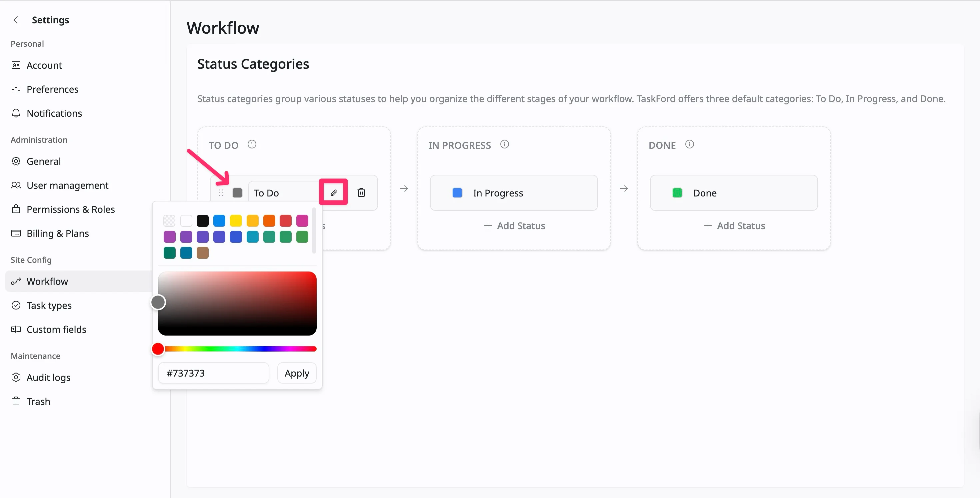Pick the yellow color swatch
980x498 pixels.
235,220
